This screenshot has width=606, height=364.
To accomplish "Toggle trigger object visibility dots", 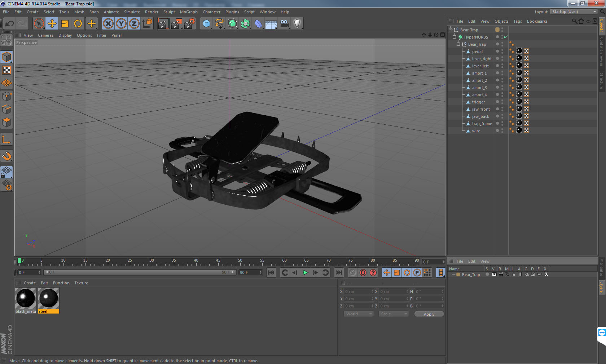I will [x=502, y=102].
